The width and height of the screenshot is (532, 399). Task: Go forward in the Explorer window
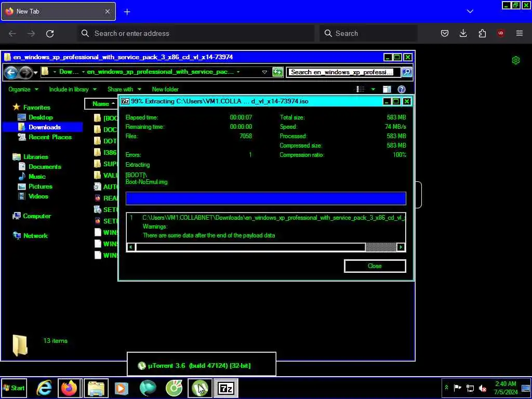pyautogui.click(x=25, y=72)
